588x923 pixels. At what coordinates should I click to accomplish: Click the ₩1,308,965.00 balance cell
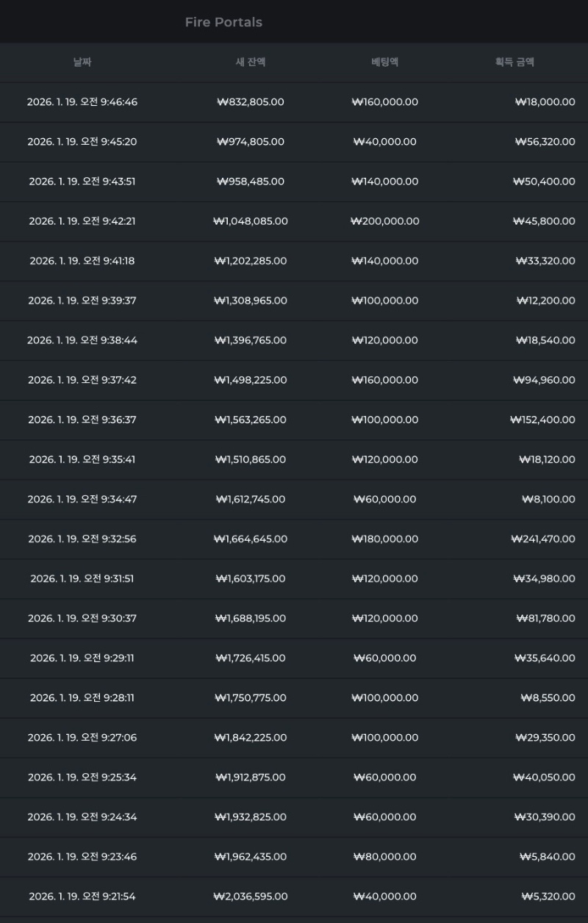250,301
